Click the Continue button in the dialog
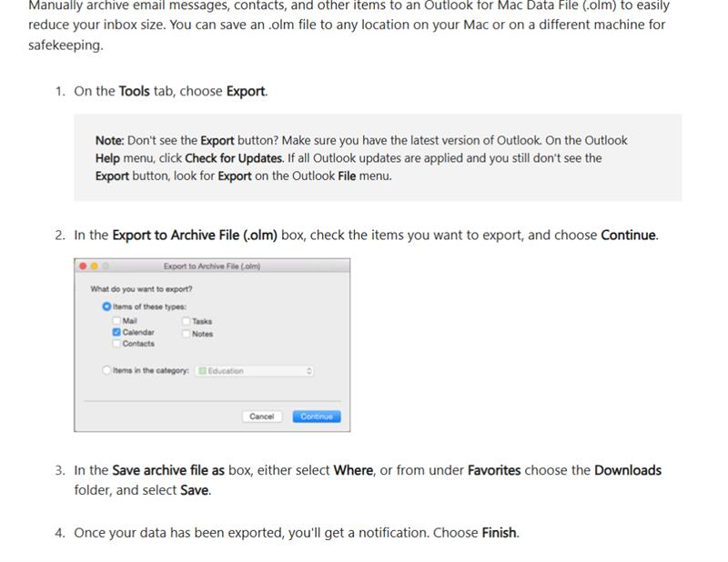 (317, 416)
